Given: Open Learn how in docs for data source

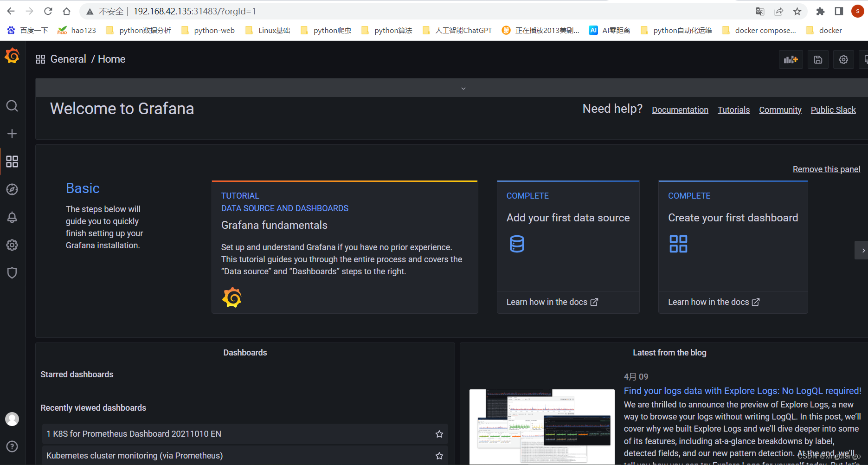Looking at the screenshot, I should 552,302.
